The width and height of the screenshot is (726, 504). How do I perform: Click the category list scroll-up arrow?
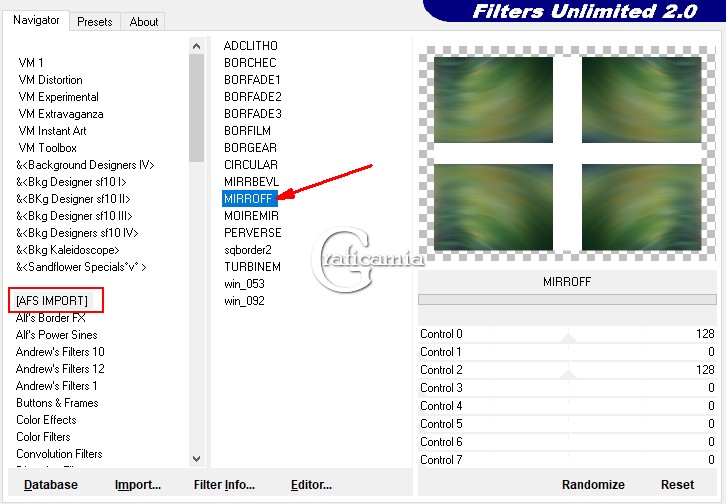tap(196, 46)
